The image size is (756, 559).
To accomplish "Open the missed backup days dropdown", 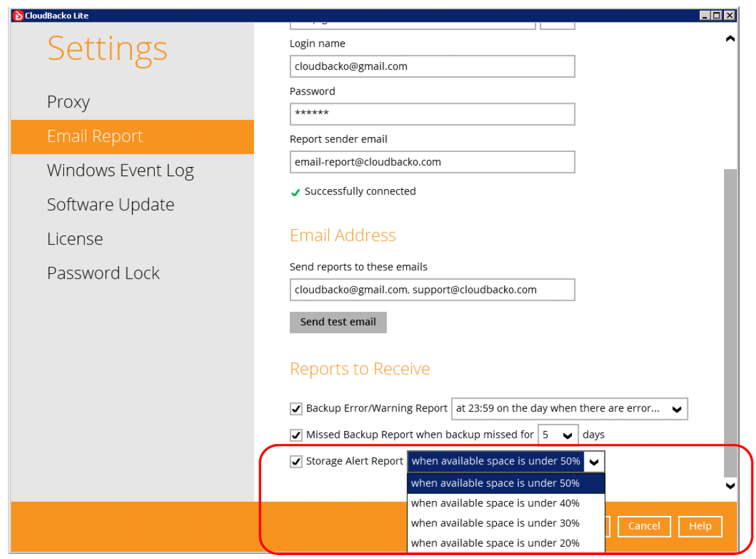I will pos(558,435).
